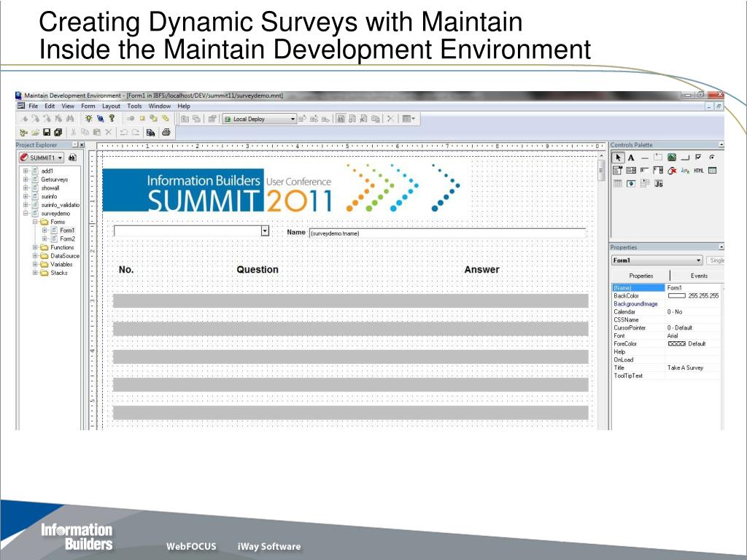Screen dimensions: 747x560
Task: Open the Local Deploy dropdown
Action: pyautogui.click(x=293, y=119)
